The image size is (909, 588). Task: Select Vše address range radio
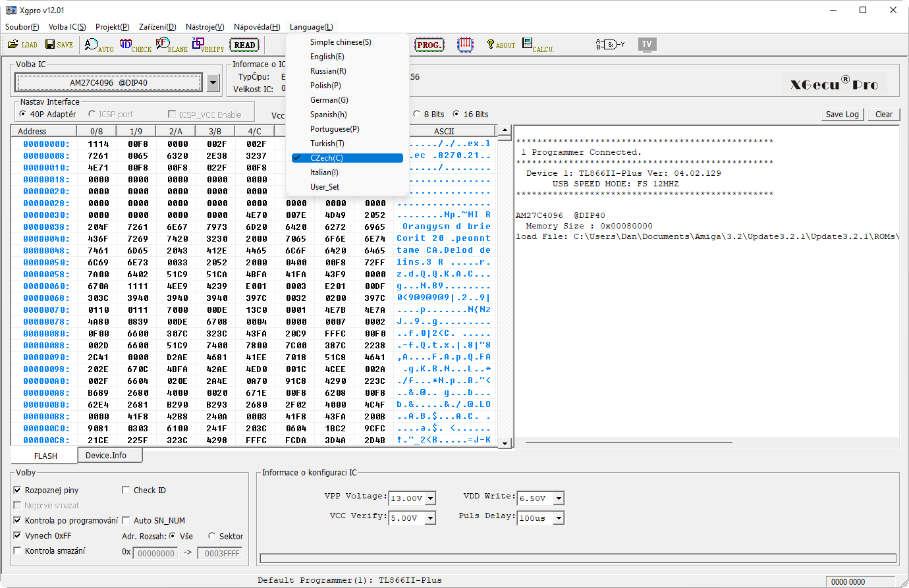click(x=181, y=536)
